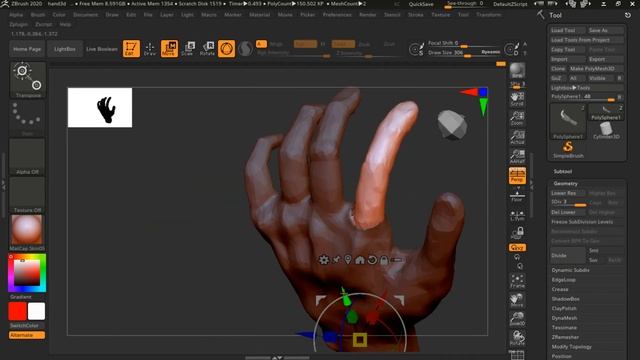Click the Scroll document icon
This screenshot has width=640, height=360.
click(517, 99)
